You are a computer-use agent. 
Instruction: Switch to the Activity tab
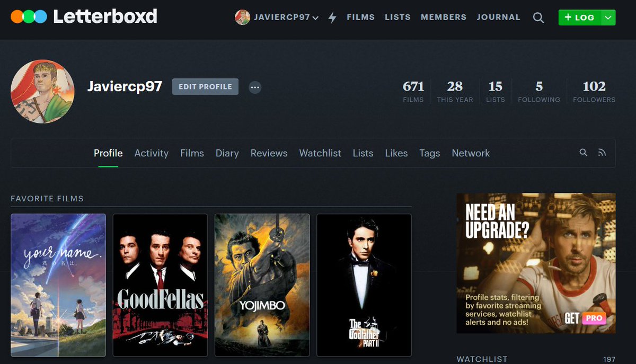tap(151, 153)
